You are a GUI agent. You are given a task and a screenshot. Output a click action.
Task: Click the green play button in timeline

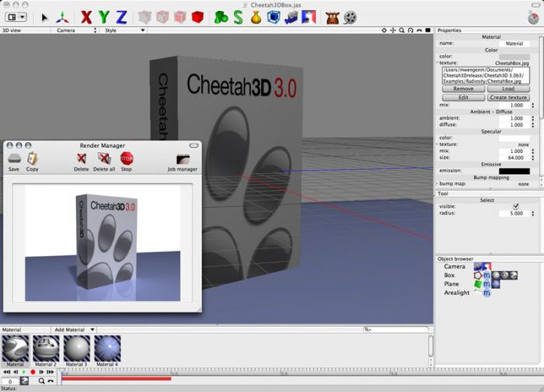click(24, 372)
